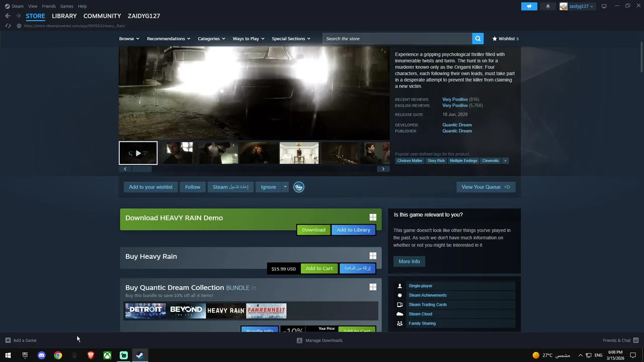Open the Help menu
This screenshot has height=362, width=644.
point(82,6)
